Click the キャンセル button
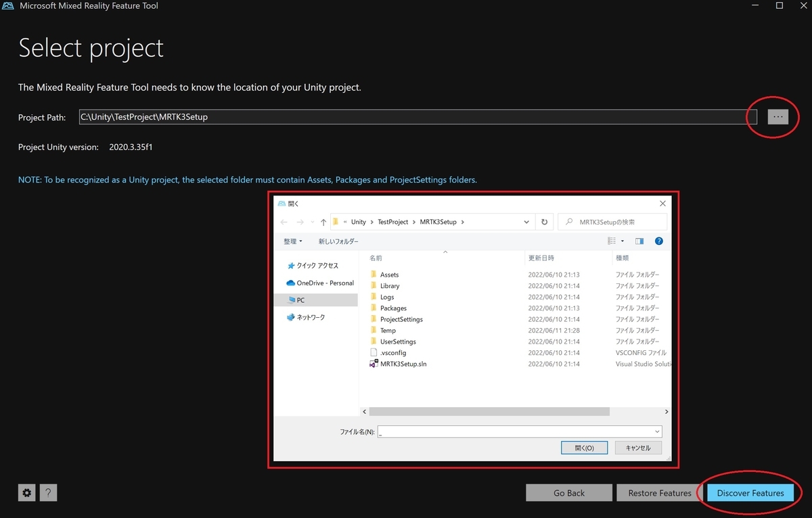The width and height of the screenshot is (812, 518). pos(638,448)
